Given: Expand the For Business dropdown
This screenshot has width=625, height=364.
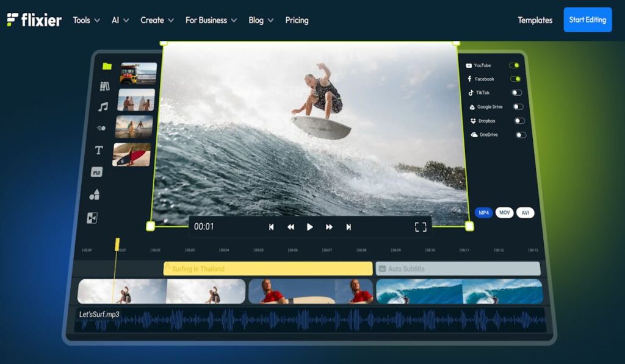Looking at the screenshot, I should tap(211, 20).
